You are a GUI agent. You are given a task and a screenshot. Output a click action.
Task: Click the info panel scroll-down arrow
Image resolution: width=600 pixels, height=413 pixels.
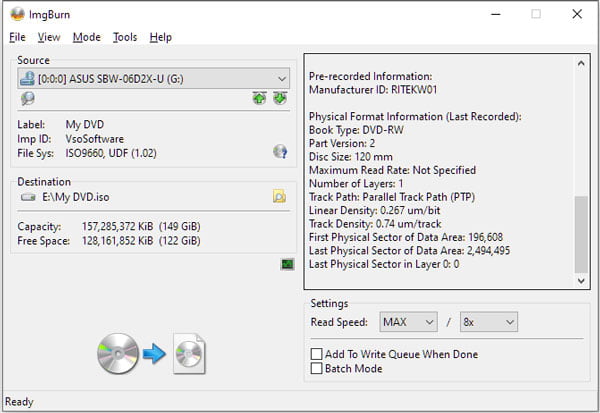tap(581, 281)
